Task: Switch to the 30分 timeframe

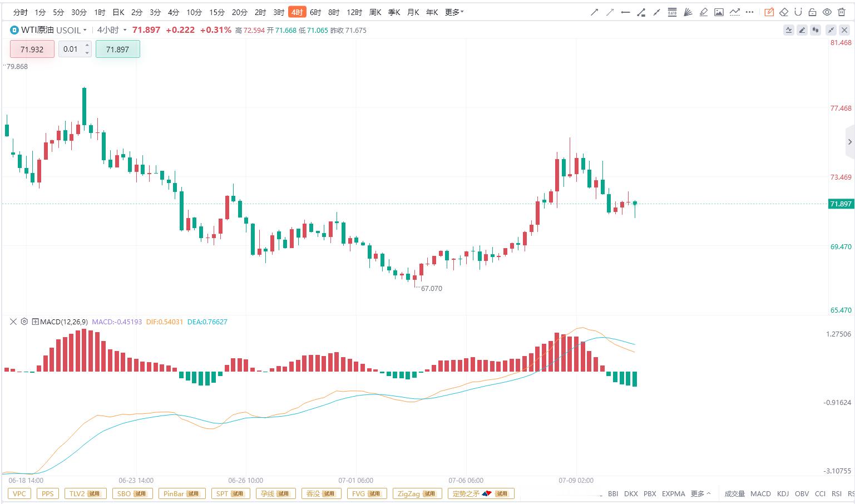Action: (x=79, y=12)
